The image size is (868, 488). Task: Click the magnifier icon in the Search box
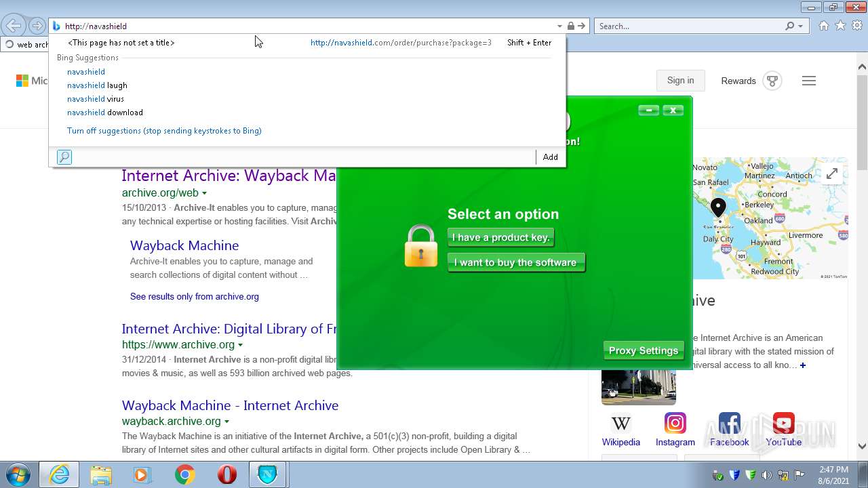pyautogui.click(x=789, y=26)
